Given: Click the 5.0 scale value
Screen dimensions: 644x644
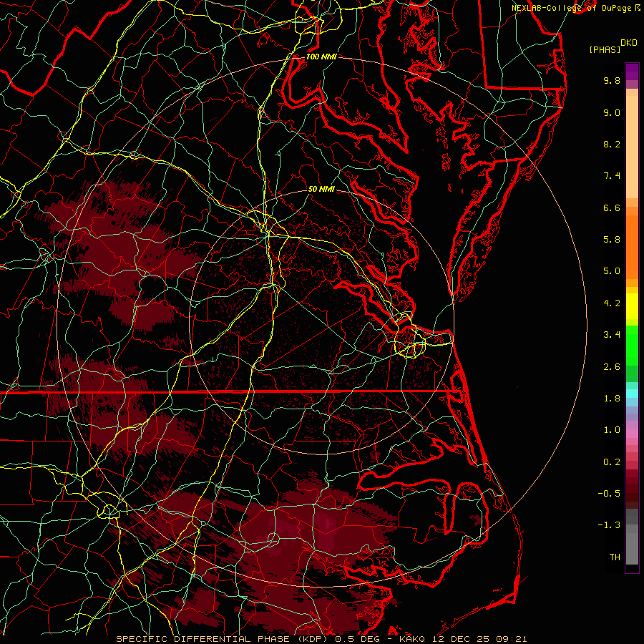Looking at the screenshot, I should pos(612,271).
